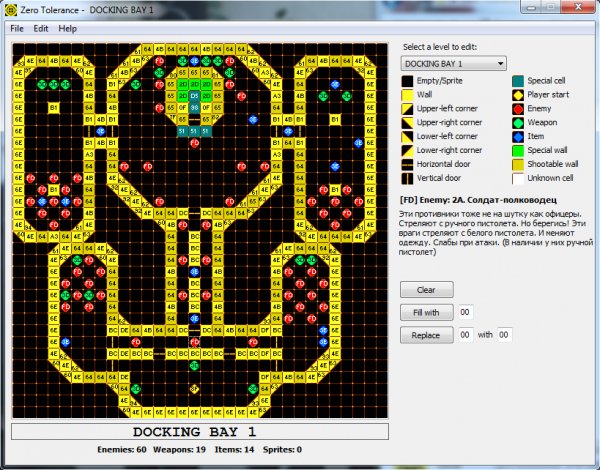Select the Empty/Sprite cell type in legend
Screen dimensions: 600x470
point(407,81)
